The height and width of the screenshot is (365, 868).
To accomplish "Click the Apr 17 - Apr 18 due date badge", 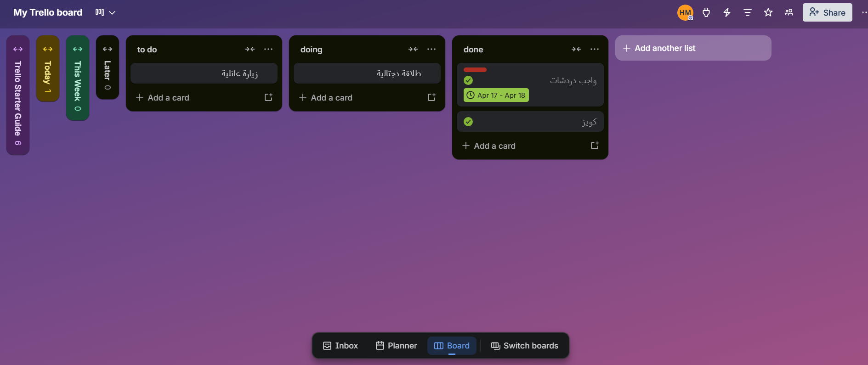I will (496, 95).
